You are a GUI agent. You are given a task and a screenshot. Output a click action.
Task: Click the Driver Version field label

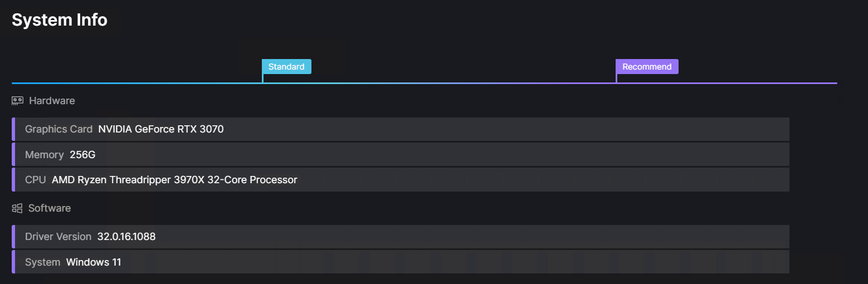(58, 237)
